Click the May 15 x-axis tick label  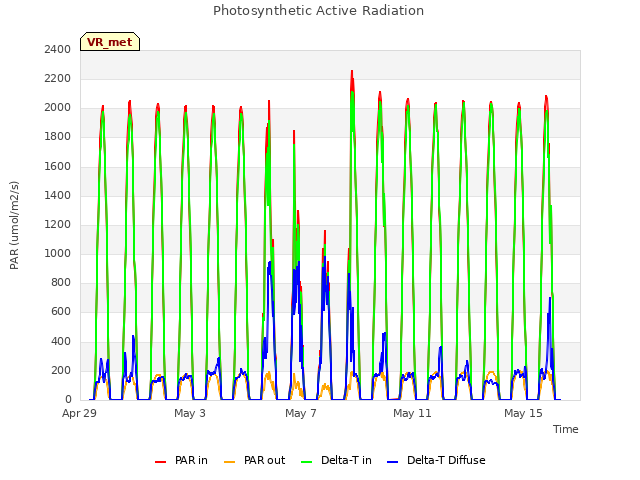click(x=523, y=413)
